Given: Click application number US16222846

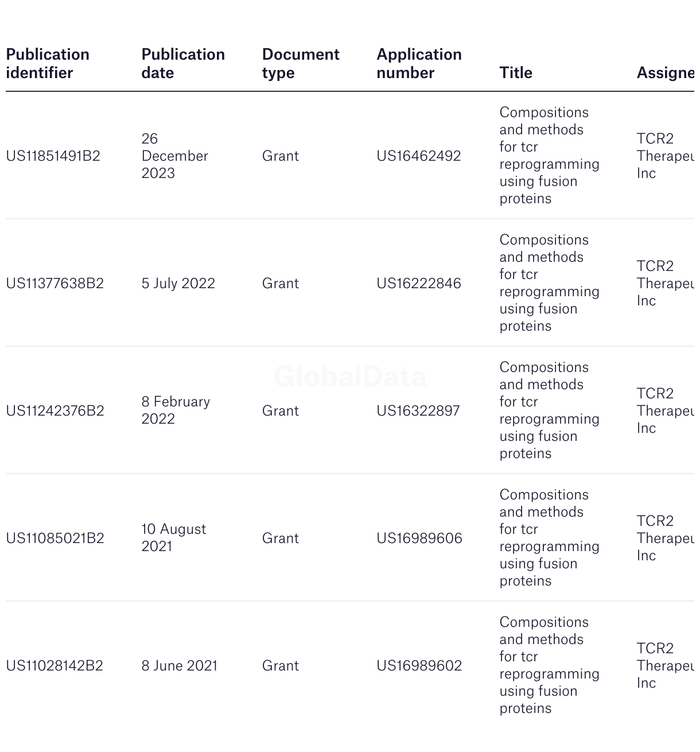Looking at the screenshot, I should coord(419,284).
